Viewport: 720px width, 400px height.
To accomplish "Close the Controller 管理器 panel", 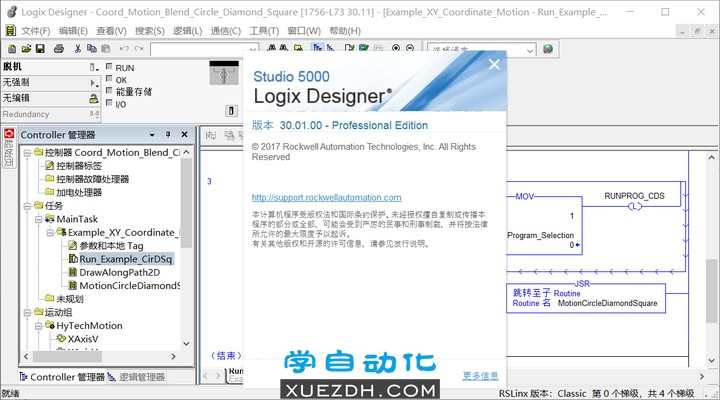I will point(185,135).
